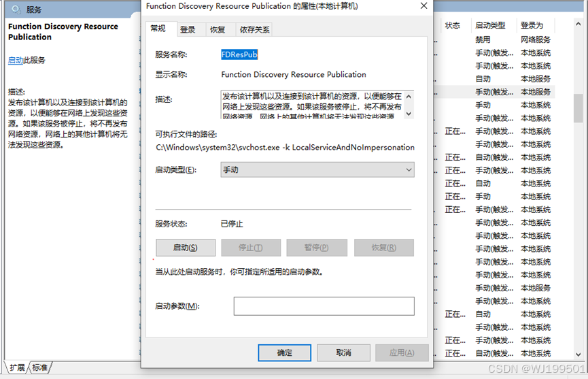Click the disabled 停止(T) button
Image resolution: width=588 pixels, height=379 pixels.
coord(251,248)
